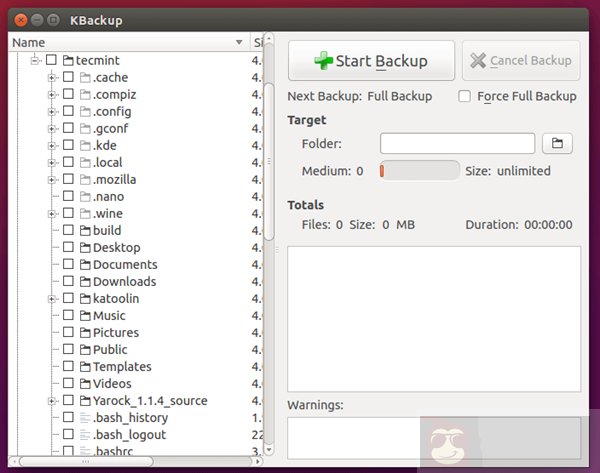Click the Music folder icon
600x473 pixels.
pos(85,316)
